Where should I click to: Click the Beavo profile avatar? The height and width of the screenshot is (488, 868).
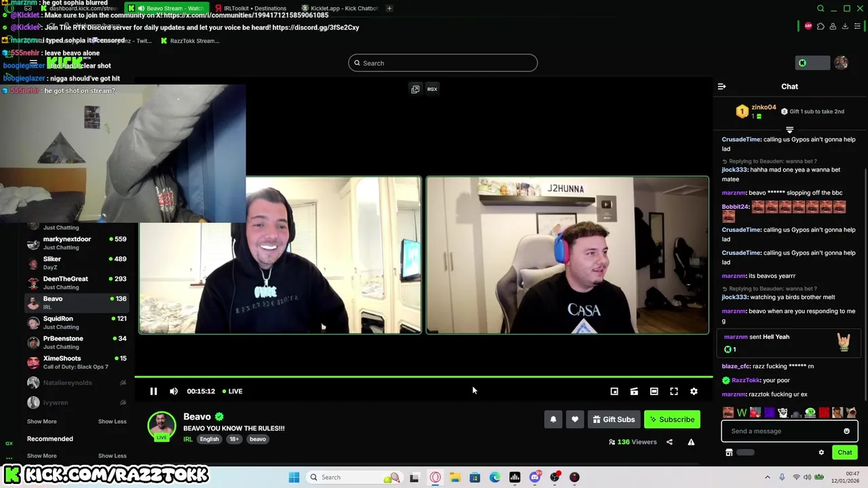pyautogui.click(x=161, y=426)
